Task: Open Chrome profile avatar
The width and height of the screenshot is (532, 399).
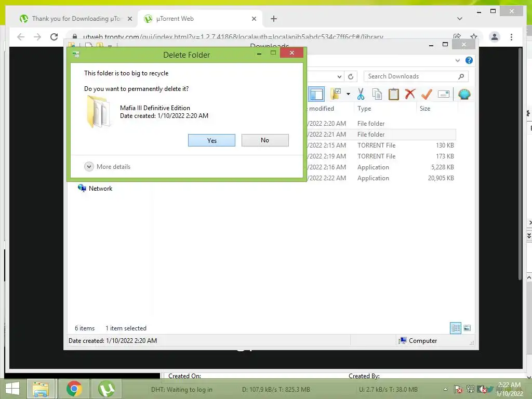Action: click(x=495, y=37)
